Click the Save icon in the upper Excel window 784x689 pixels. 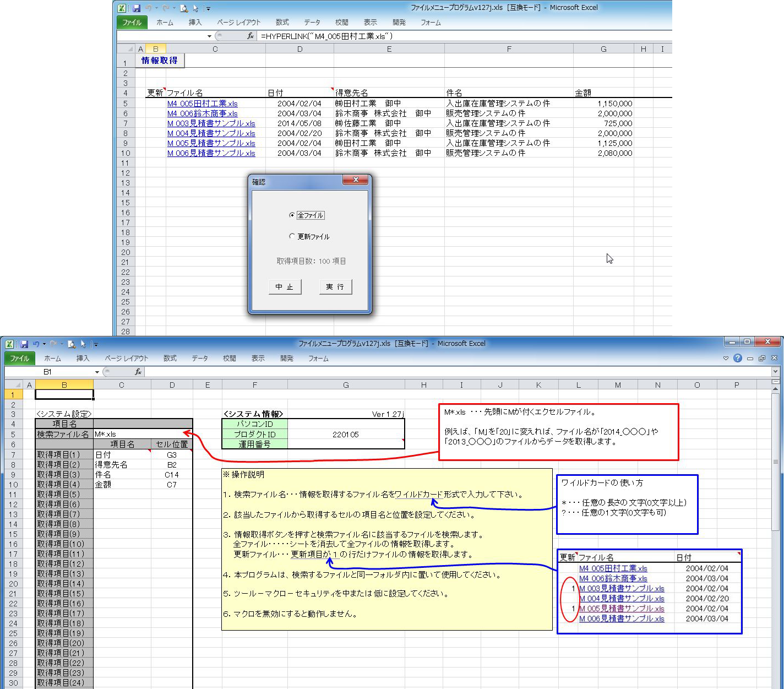[137, 8]
